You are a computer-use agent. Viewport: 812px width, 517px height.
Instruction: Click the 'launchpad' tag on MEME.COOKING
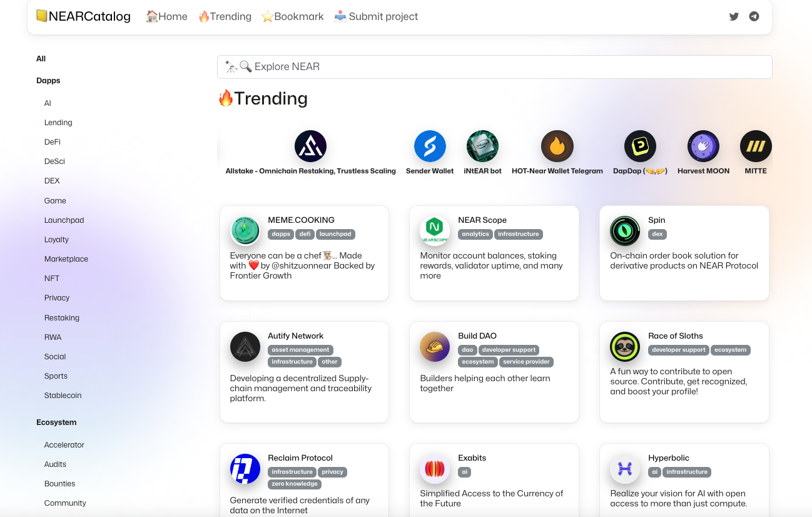coord(335,234)
